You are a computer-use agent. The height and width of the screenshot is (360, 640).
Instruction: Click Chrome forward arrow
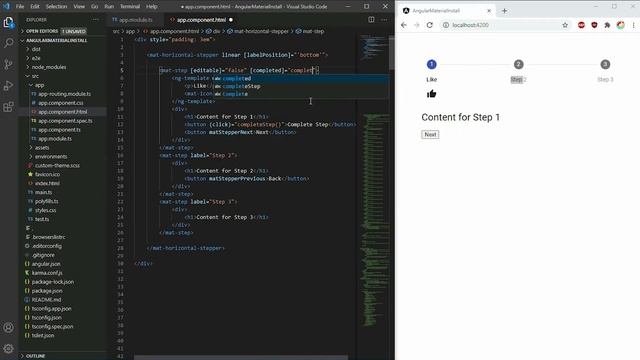pyautogui.click(x=416, y=25)
